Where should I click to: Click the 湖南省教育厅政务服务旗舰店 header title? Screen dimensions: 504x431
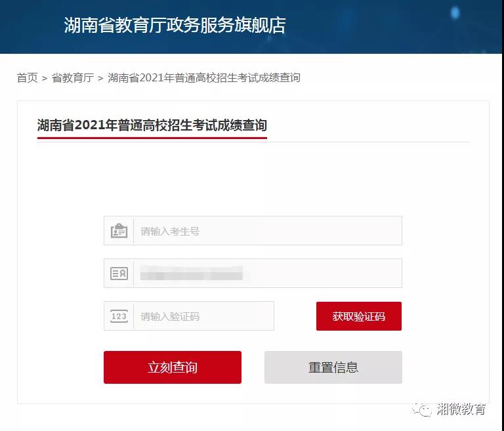click(175, 26)
